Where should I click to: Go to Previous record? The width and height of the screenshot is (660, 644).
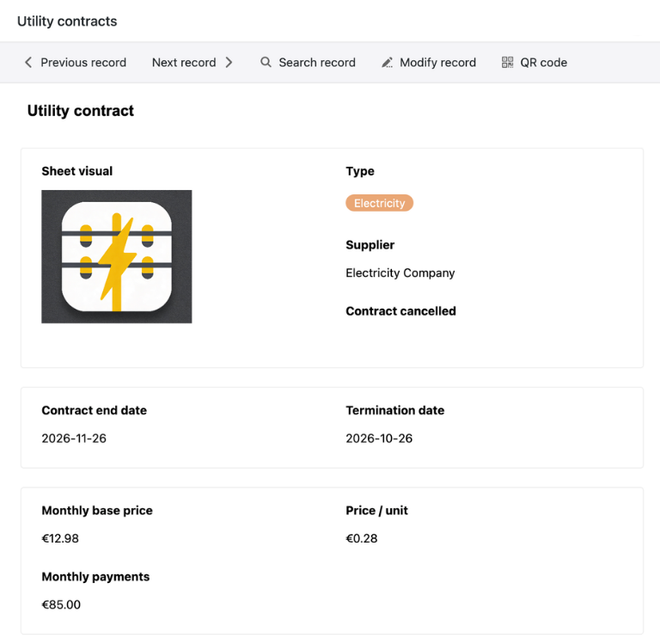83,63
